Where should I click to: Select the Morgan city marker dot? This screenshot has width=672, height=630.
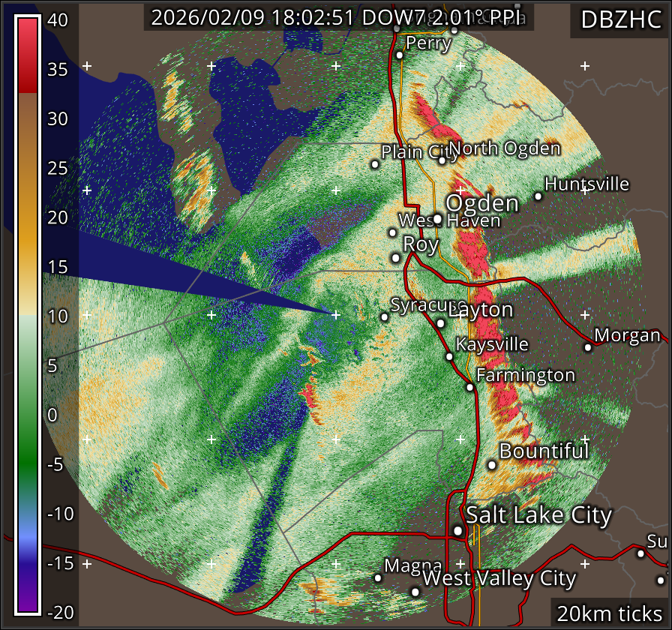589,347
